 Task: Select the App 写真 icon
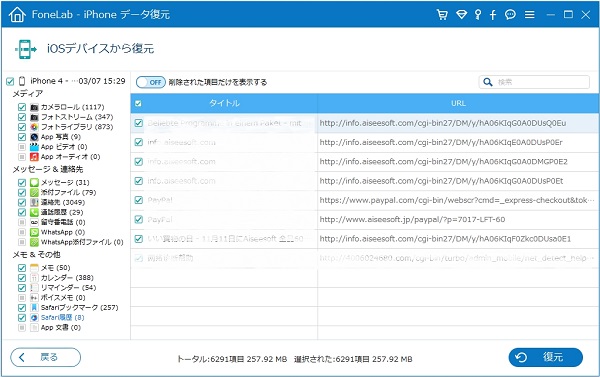click(x=34, y=137)
